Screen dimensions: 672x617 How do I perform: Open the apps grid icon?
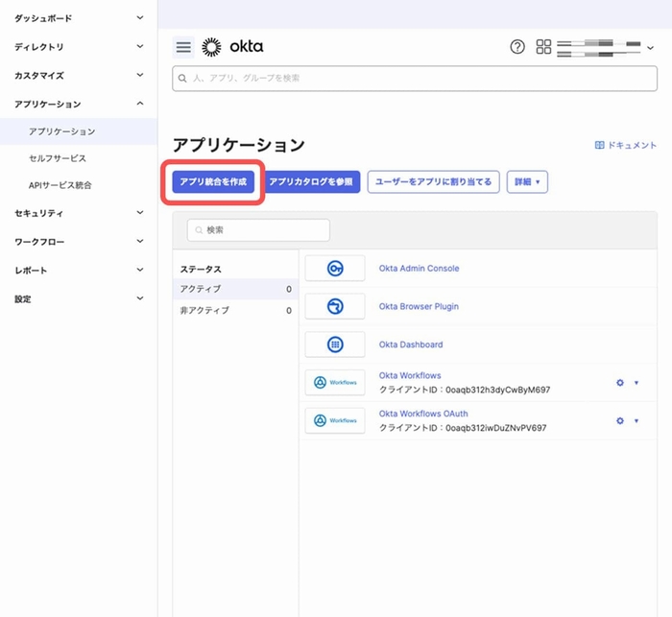(x=543, y=46)
